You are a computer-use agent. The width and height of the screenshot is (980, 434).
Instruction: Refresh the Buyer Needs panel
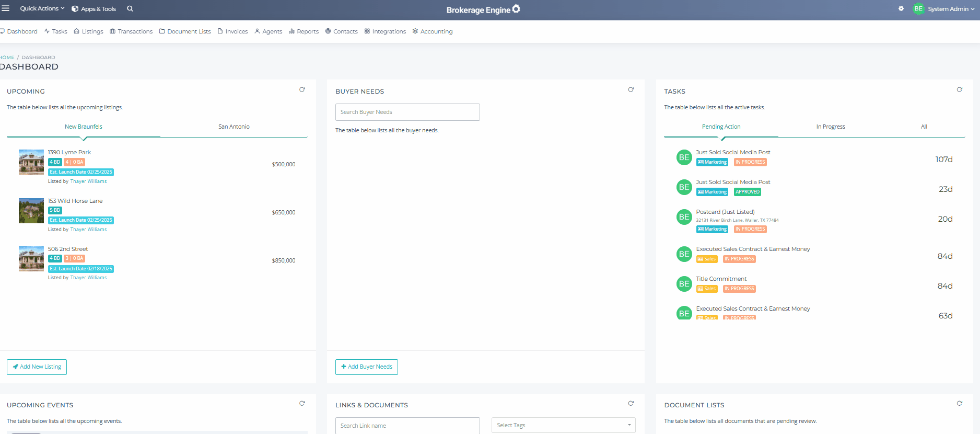click(631, 90)
